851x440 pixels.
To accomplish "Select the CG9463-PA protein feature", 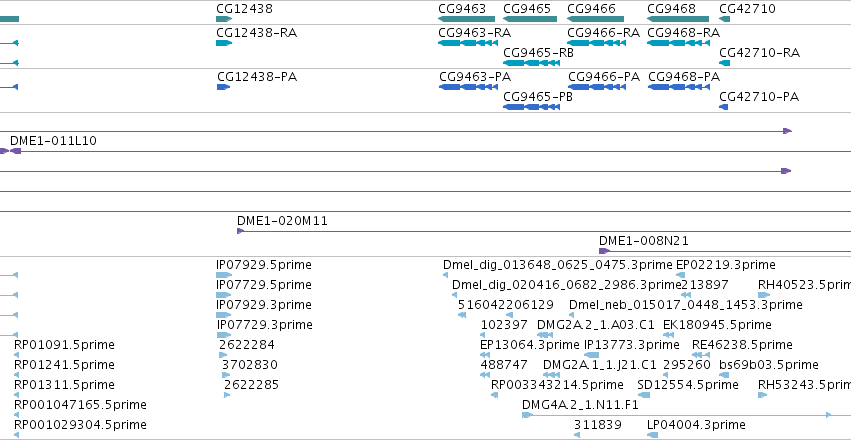I will coord(468,87).
